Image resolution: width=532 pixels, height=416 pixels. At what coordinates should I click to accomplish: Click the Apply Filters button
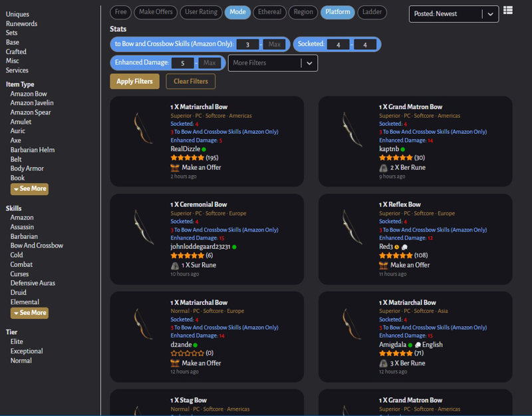pos(135,81)
